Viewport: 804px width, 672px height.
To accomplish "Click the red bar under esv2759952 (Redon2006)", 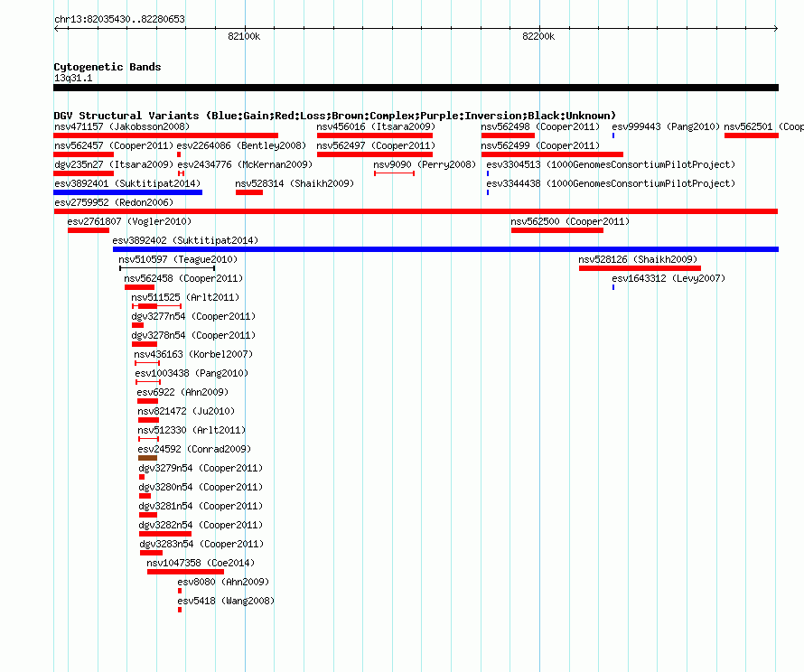I will pos(416,211).
